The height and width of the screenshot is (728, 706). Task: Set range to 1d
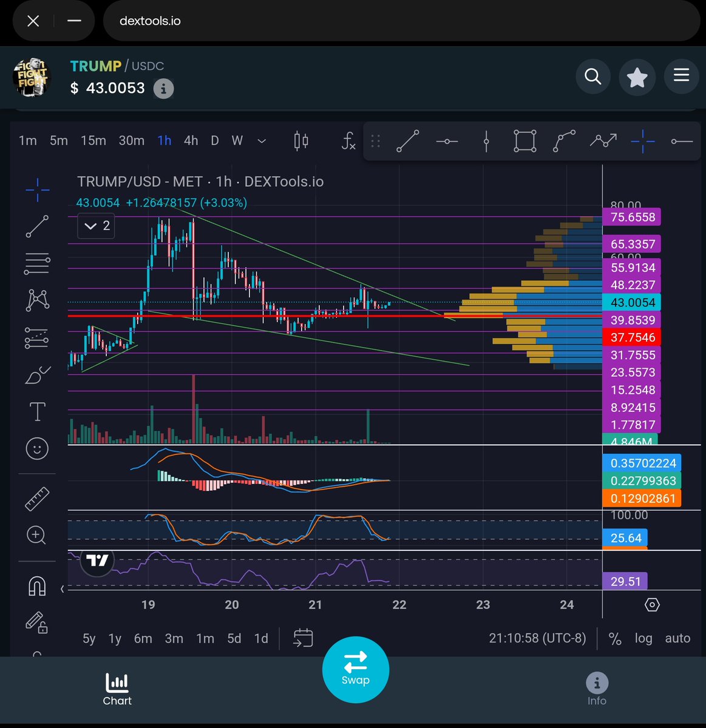[261, 638]
